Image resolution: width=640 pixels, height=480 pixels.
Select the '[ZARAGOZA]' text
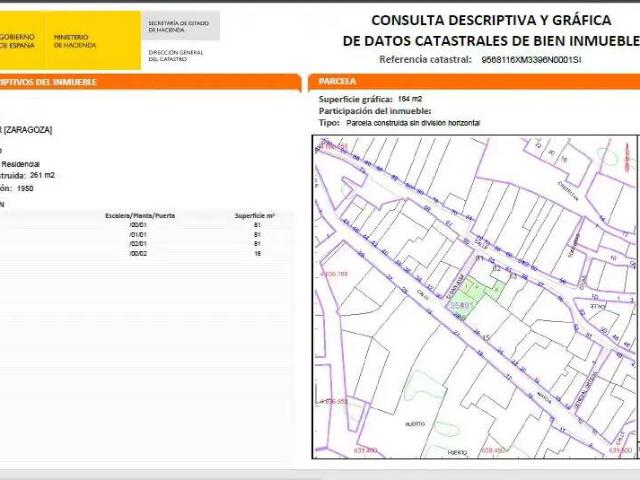(28, 130)
